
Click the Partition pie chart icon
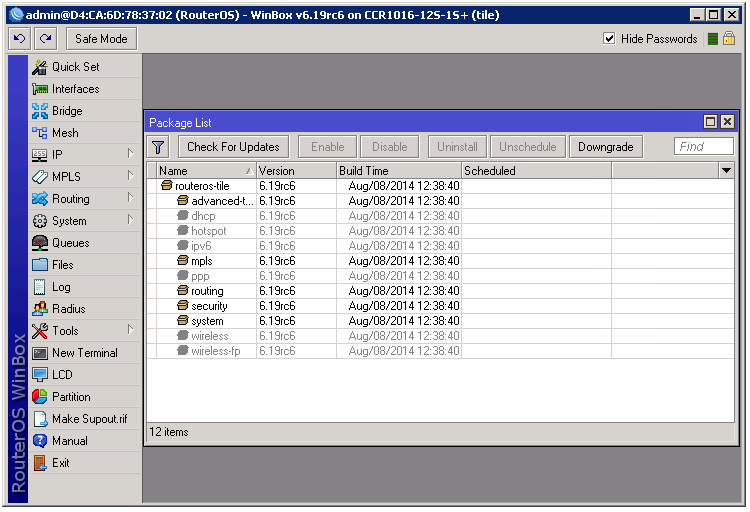pyautogui.click(x=40, y=397)
